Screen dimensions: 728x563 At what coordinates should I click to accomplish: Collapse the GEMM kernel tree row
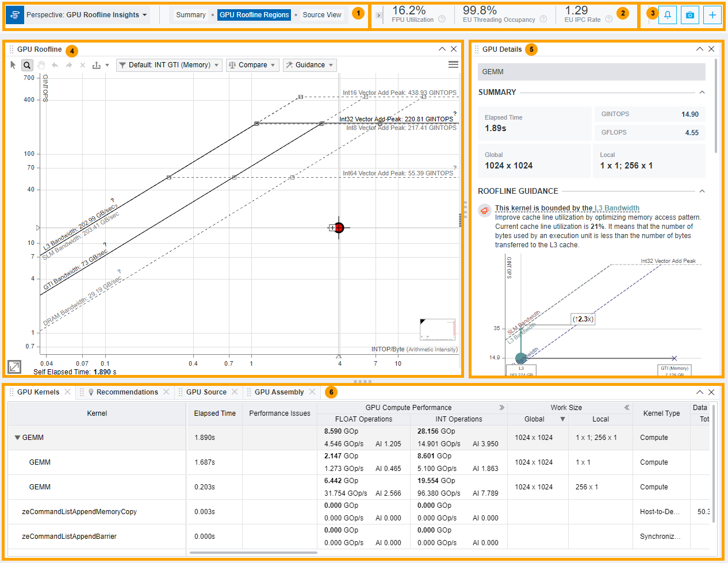pos(17,438)
